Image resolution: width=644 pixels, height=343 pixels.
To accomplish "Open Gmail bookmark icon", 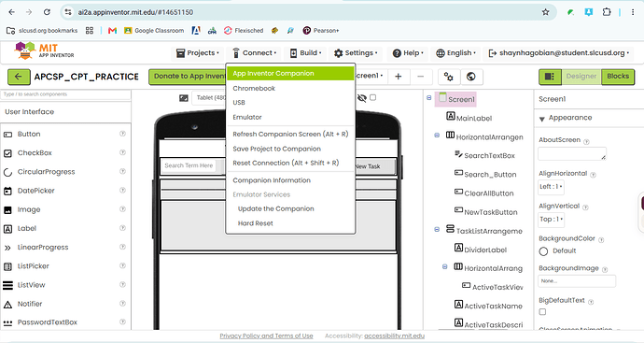I will [112, 31].
